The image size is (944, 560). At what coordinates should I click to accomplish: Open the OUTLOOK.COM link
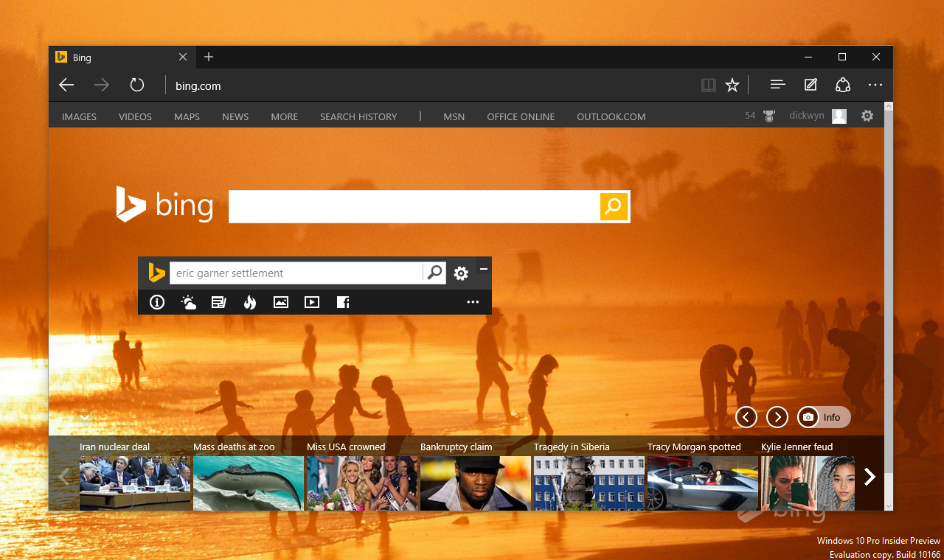pos(611,116)
